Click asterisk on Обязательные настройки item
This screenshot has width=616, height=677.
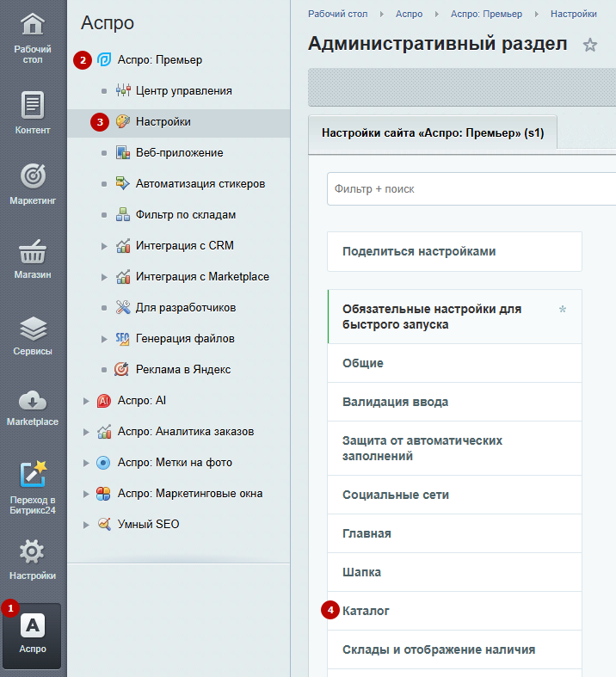(x=563, y=309)
